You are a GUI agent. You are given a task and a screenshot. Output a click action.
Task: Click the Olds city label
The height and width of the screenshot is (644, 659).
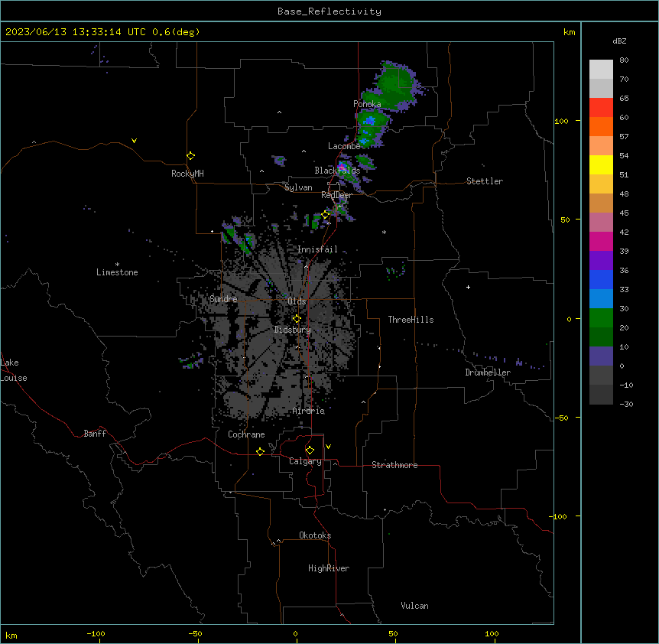coord(297,301)
